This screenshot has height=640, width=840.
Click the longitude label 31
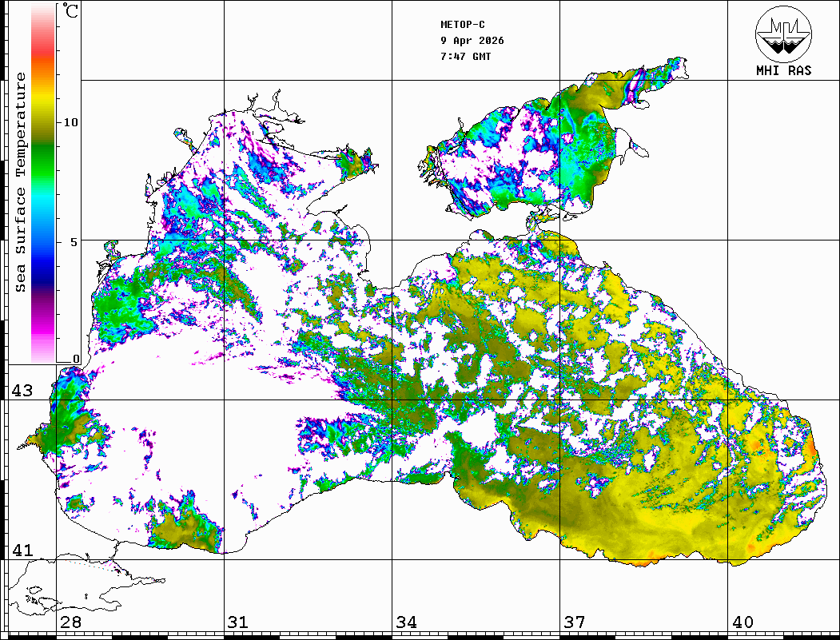237,622
